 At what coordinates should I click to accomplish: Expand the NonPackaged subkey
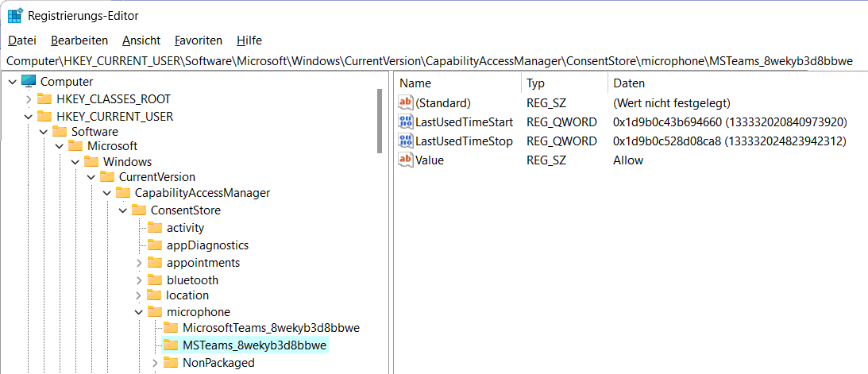(x=155, y=364)
